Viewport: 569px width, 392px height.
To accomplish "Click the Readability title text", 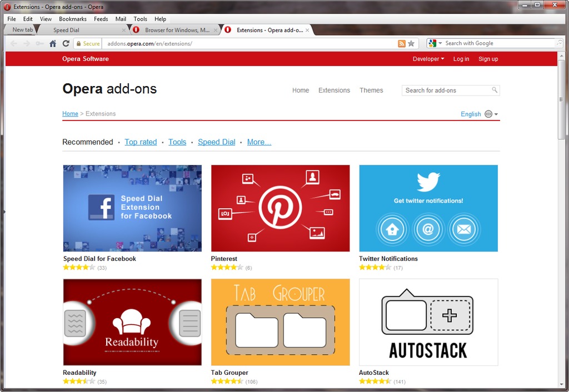I will (79, 373).
